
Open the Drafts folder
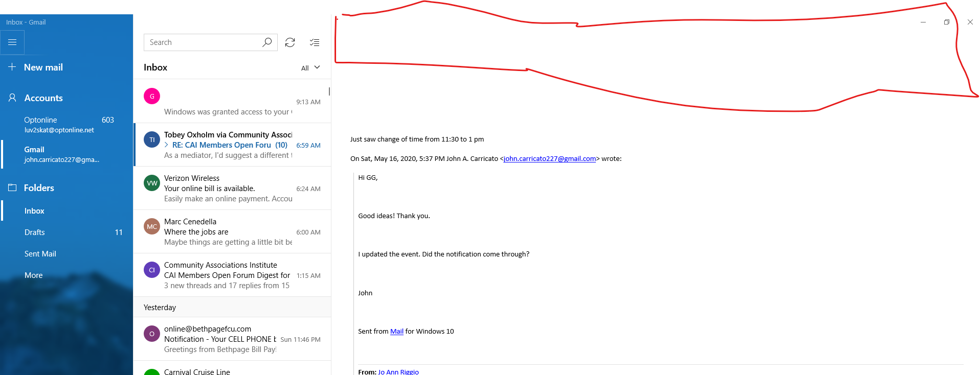tap(66, 232)
